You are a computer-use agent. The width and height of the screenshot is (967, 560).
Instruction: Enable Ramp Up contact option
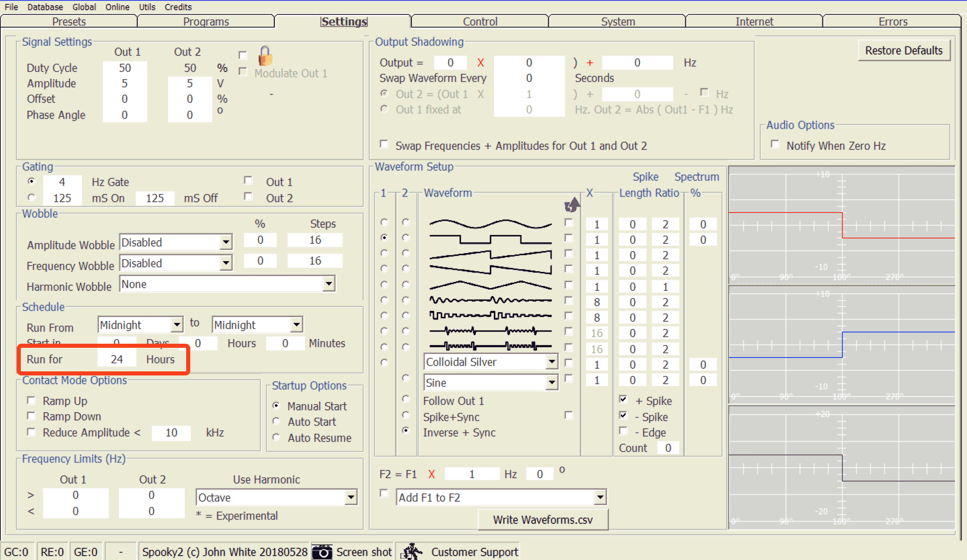pyautogui.click(x=31, y=400)
